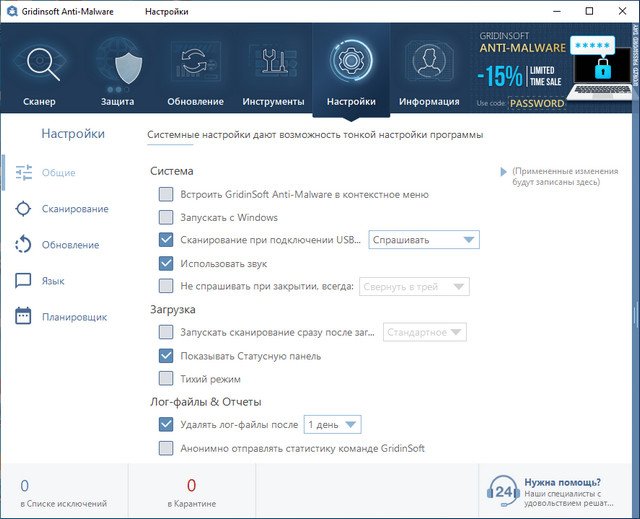Screen dimensions: 640x519
Task: Click the sidebar Обновление refresh icon
Action: (x=23, y=244)
